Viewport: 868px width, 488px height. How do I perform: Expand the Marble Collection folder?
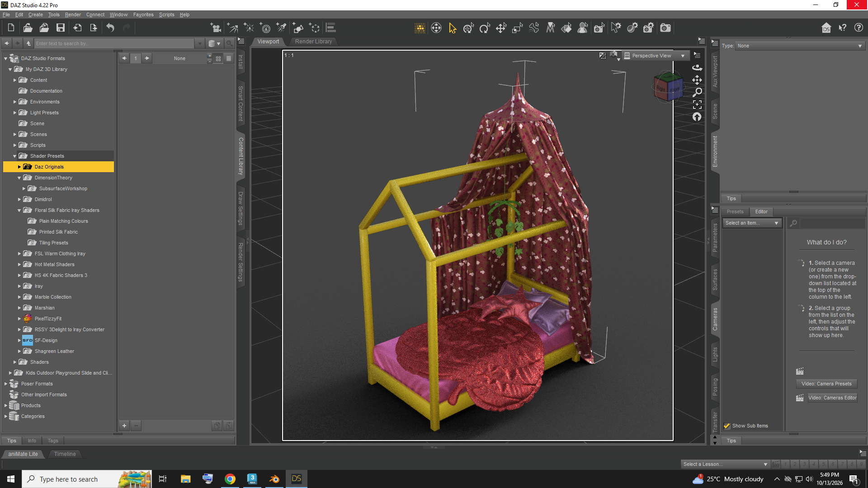tap(19, 297)
